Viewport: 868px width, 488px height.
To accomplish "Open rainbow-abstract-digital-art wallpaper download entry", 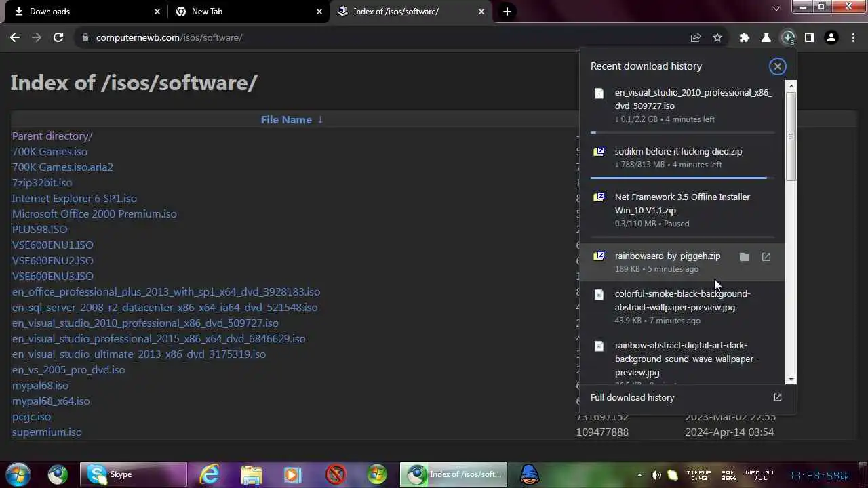I will [682, 359].
